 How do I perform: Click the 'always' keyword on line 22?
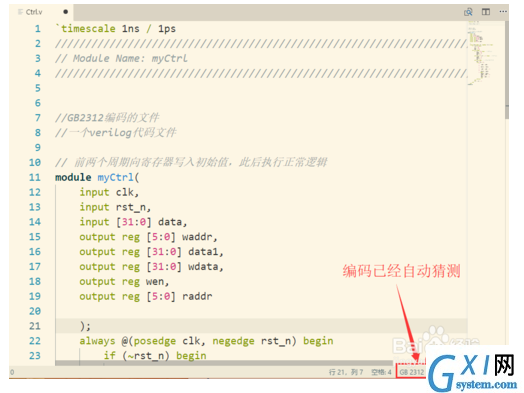(x=97, y=341)
